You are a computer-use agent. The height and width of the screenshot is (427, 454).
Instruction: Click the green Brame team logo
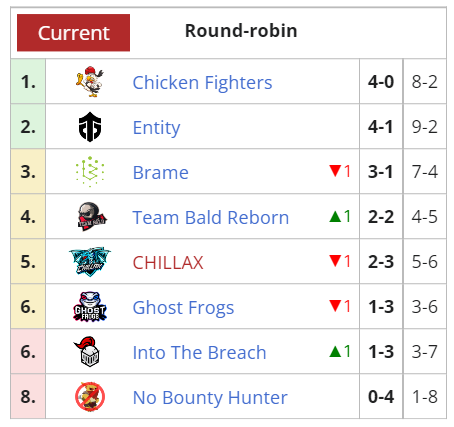[90, 172]
